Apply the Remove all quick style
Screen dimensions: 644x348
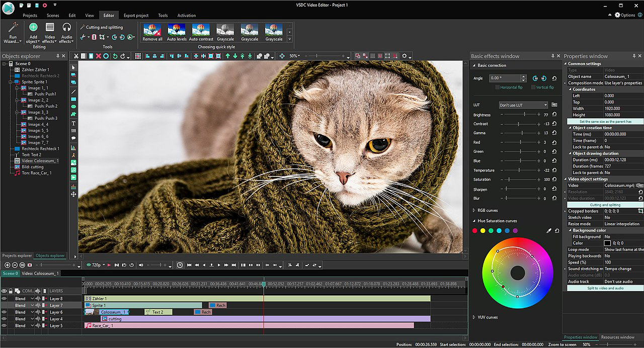tap(152, 31)
